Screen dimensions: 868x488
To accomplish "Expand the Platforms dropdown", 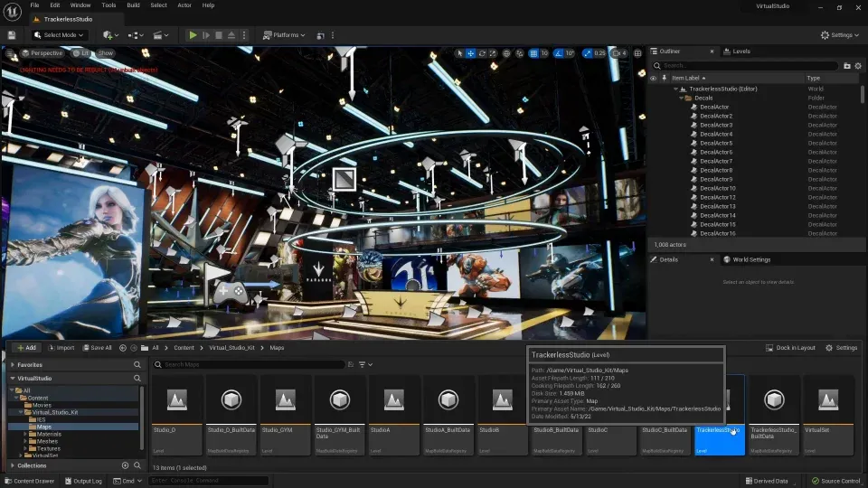I will pyautogui.click(x=283, y=35).
